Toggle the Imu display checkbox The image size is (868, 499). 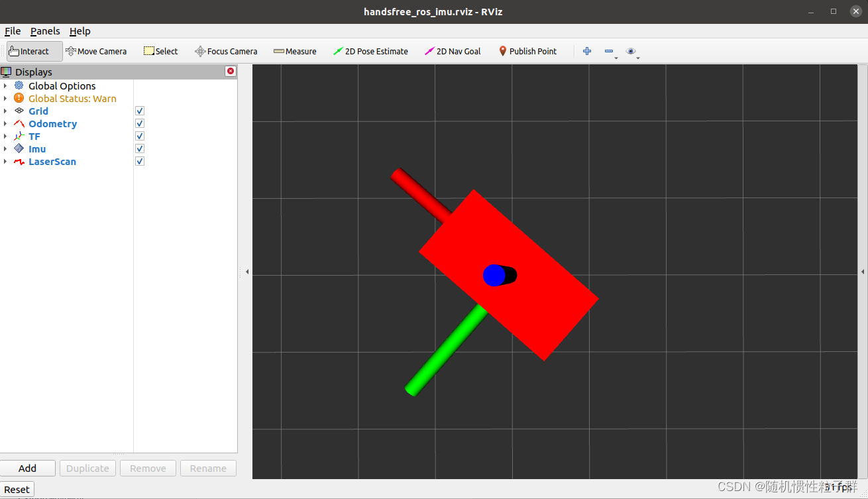(x=139, y=148)
